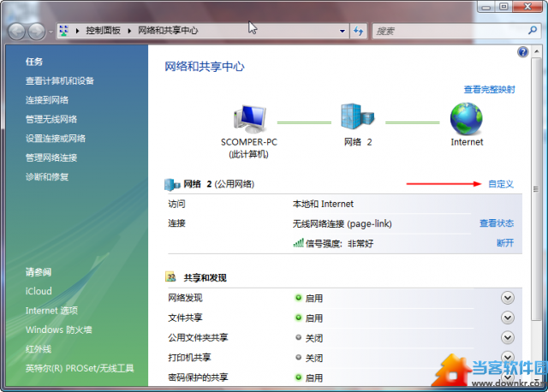Screen dimensions: 548x392
Task: Click the Back navigation arrow button
Action: pyautogui.click(x=16, y=32)
